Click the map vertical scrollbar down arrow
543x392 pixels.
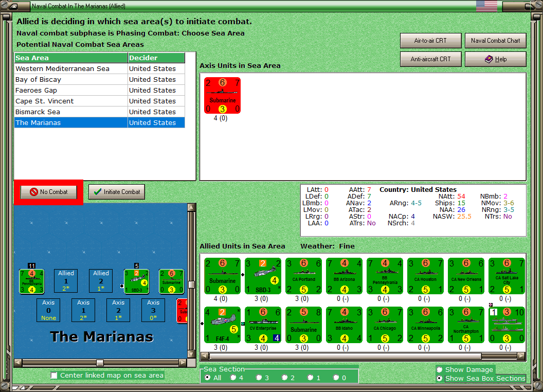click(191, 354)
